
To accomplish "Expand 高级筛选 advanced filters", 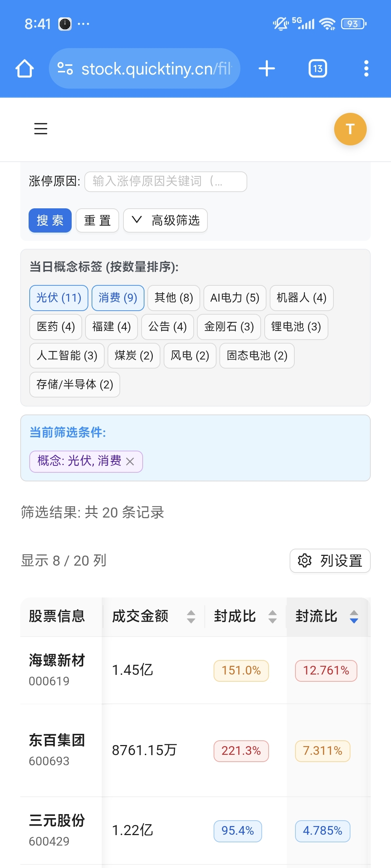I will tap(165, 220).
